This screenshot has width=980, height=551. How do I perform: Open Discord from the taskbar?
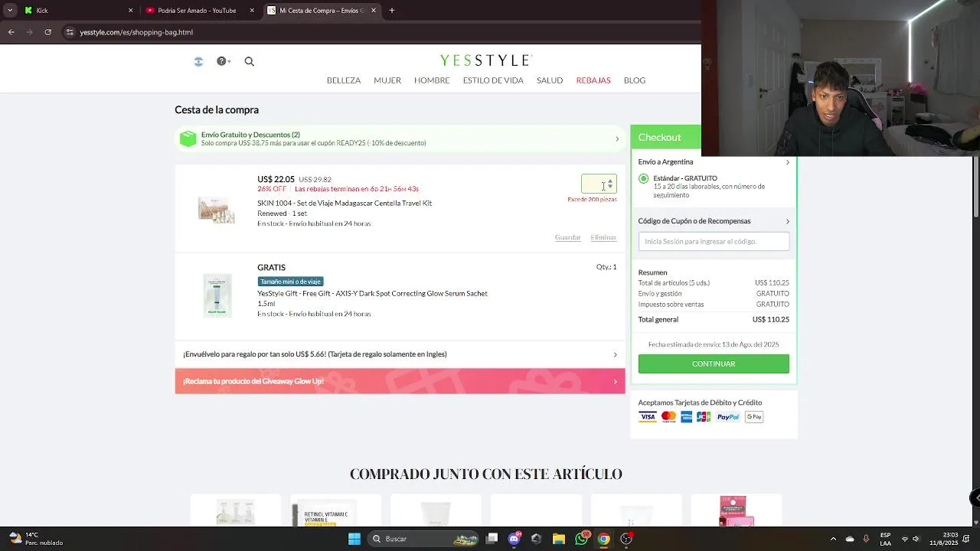pos(514,539)
